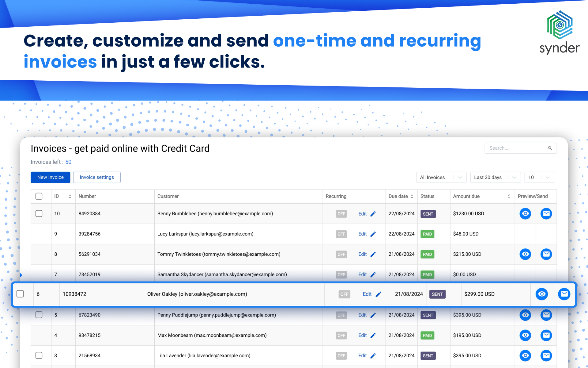Image resolution: width=588 pixels, height=368 pixels.
Task: Send Benny Bumblebee's invoice via mail icon
Action: pos(546,214)
